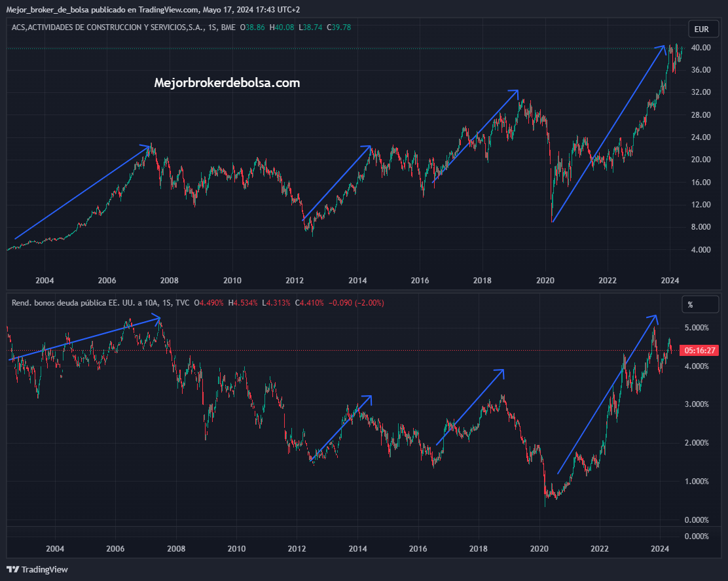Image resolution: width=728 pixels, height=581 pixels.
Task: Click the 3.000% yield axis label
Action: coord(697,404)
